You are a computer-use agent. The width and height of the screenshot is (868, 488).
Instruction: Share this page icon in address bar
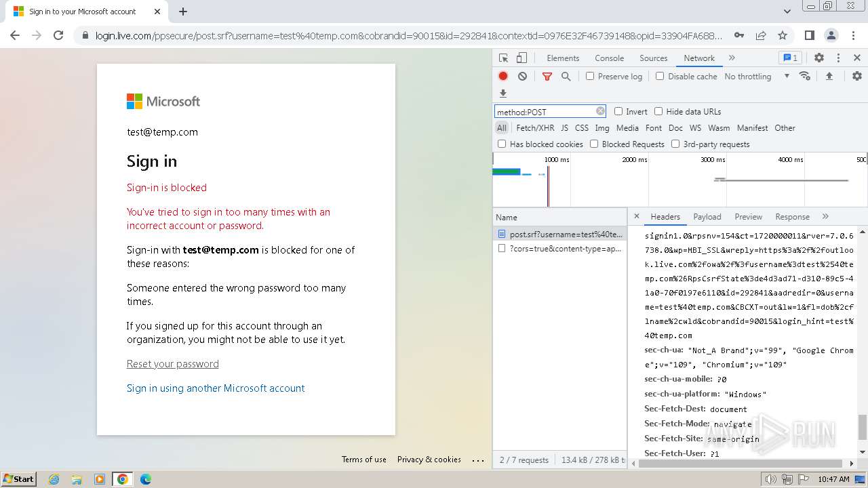tap(761, 35)
